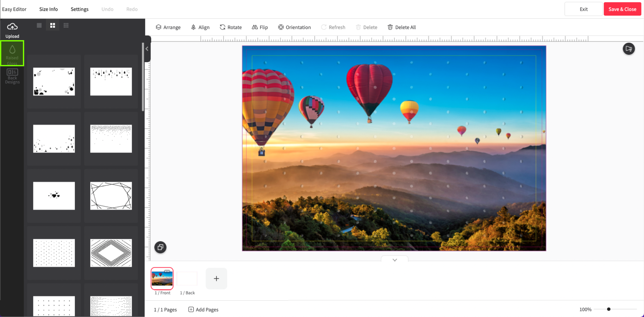Screen dimensions: 644x317
Task: Click Undo in the top bar
Action: [x=108, y=9]
